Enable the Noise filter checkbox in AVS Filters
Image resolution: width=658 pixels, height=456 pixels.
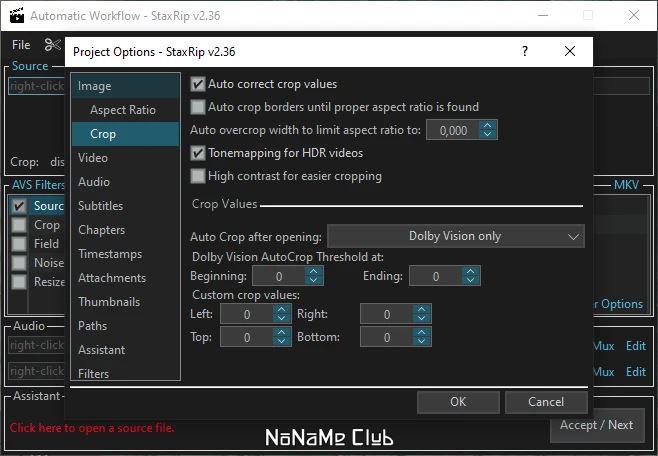[x=19, y=263]
